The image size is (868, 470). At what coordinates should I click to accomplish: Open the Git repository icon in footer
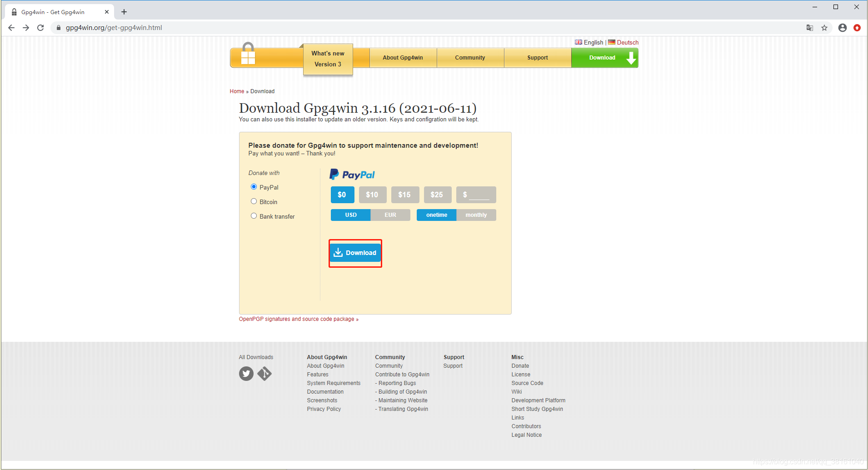coord(264,374)
